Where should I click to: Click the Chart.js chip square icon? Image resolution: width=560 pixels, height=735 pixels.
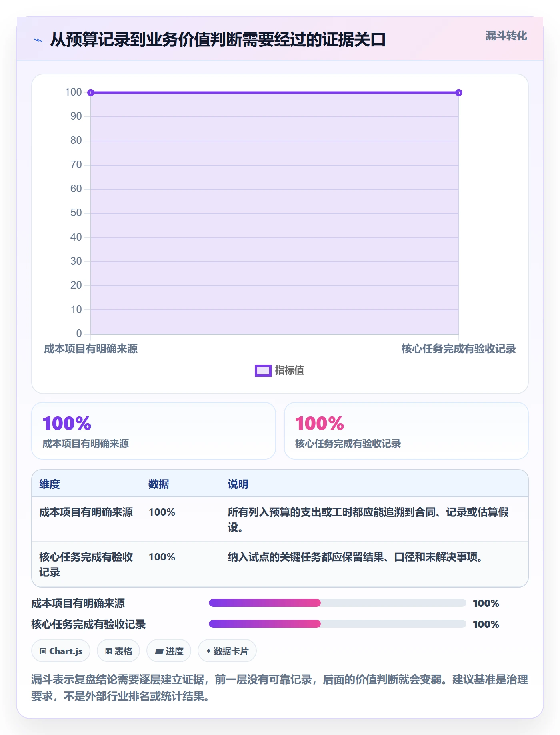43,651
